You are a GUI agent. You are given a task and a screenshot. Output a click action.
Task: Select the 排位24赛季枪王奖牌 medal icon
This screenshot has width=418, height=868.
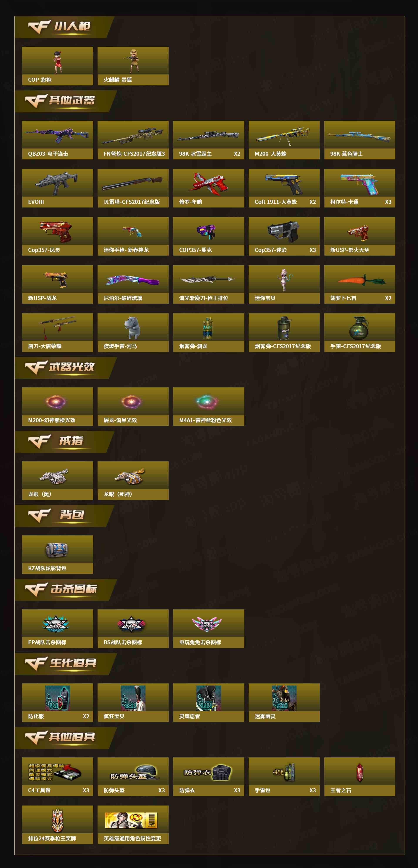click(58, 820)
